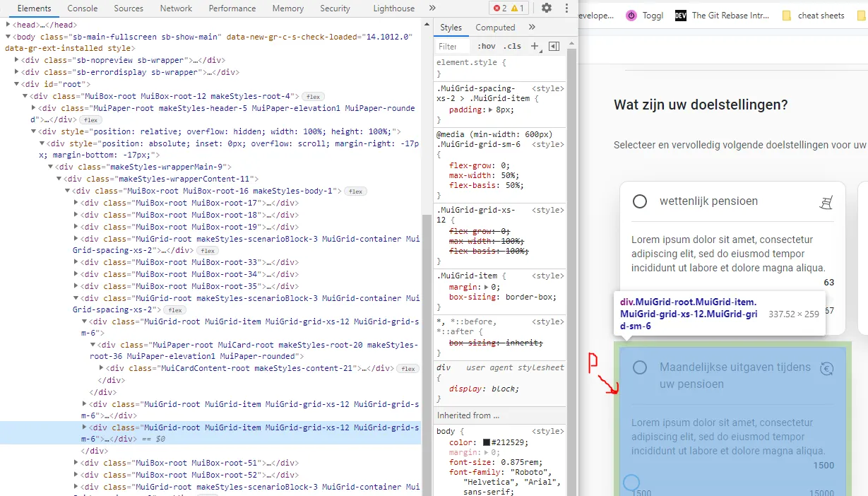Collapse the body element node
The height and width of the screenshot is (496, 868).
[x=8, y=37]
